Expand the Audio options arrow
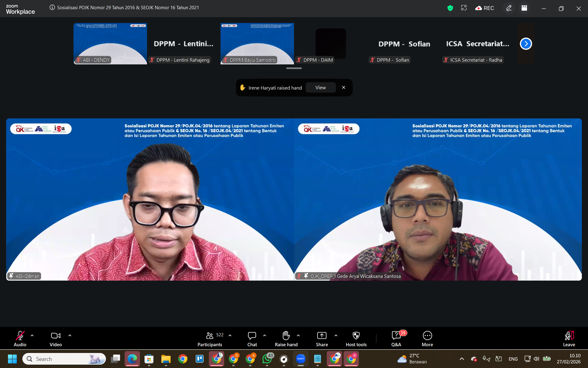Viewport: 588px width, 368px height. click(32, 335)
